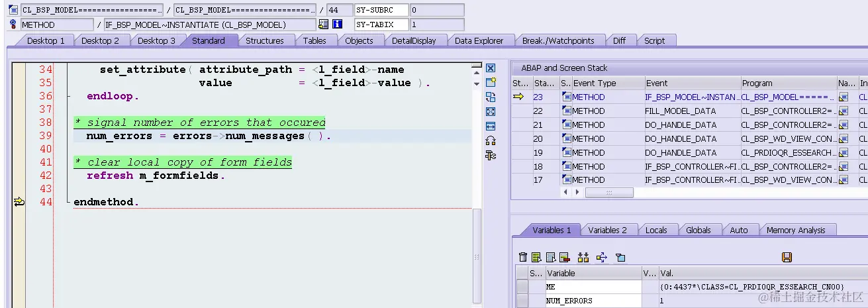Click navigation icon in stack row 20
This screenshot has width=868, height=308.
844,138
